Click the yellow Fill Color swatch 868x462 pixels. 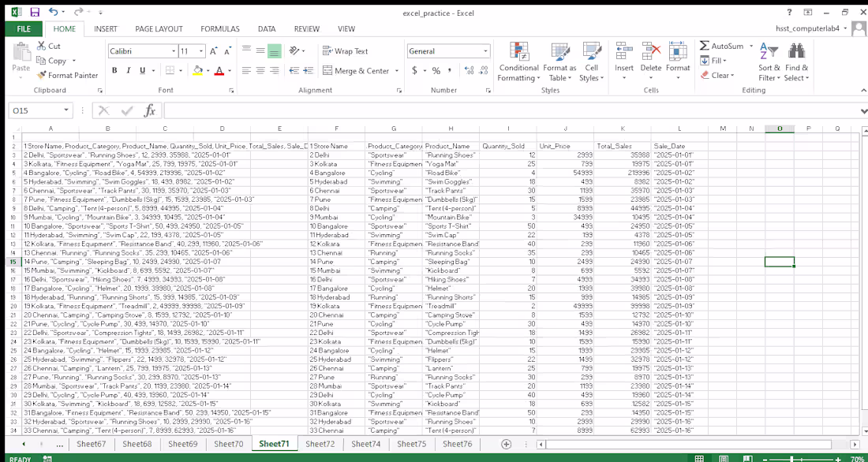tap(197, 70)
